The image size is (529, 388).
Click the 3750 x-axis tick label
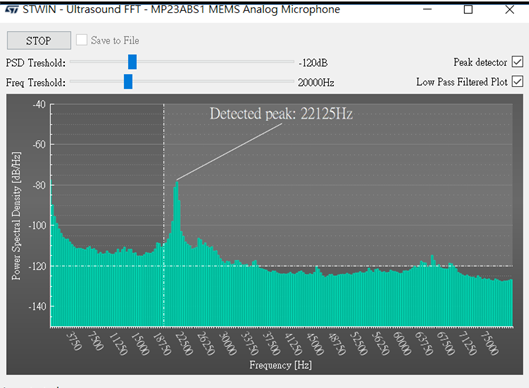(74, 341)
